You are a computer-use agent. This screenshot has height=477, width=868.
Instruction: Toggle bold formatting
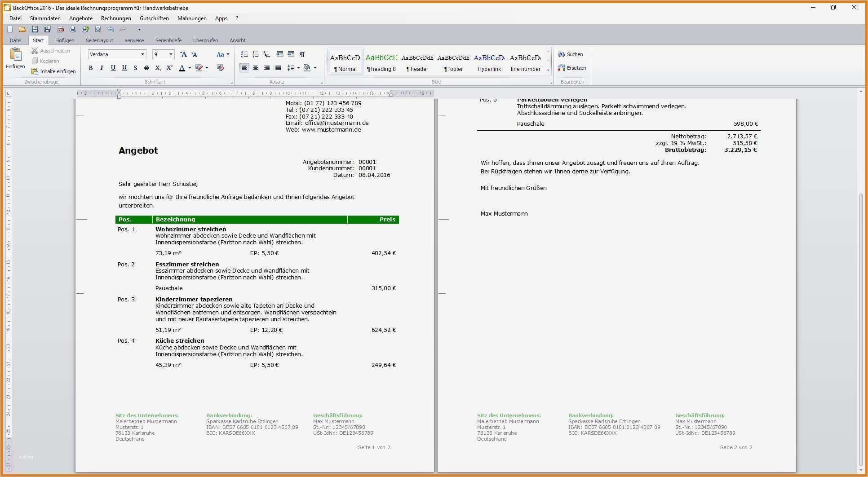pos(91,68)
